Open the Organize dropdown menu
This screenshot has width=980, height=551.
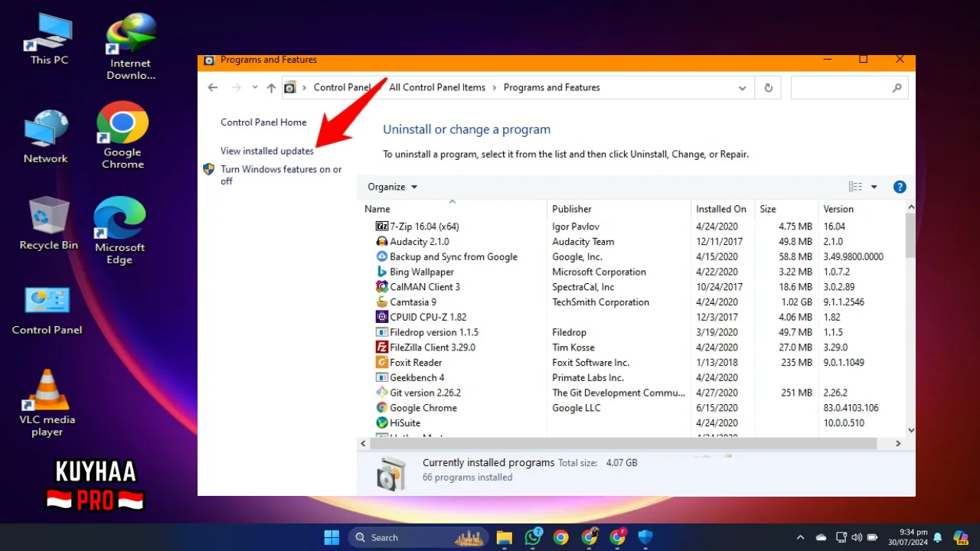click(x=392, y=187)
